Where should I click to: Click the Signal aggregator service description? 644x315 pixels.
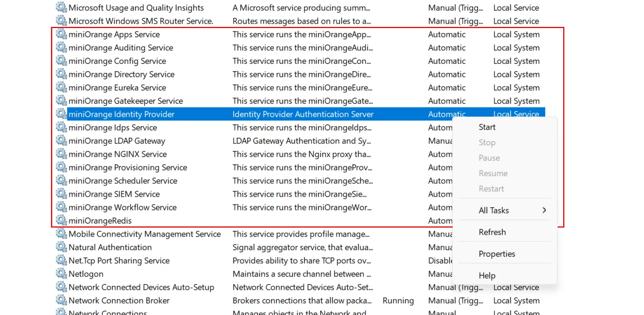click(303, 247)
